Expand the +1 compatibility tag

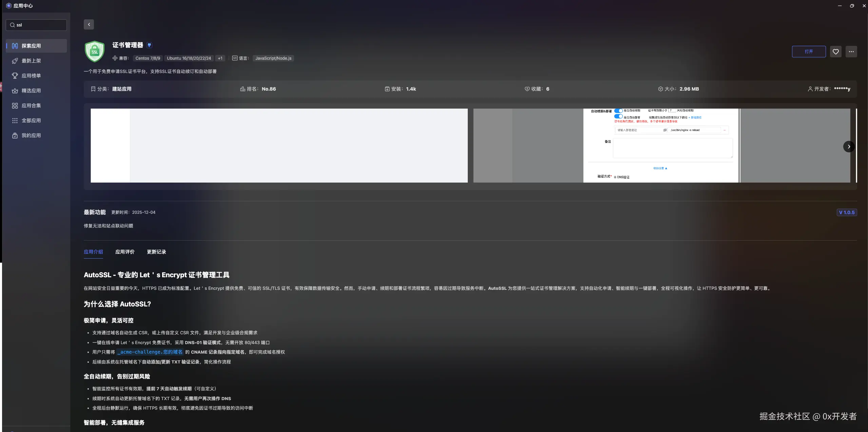[x=220, y=58]
